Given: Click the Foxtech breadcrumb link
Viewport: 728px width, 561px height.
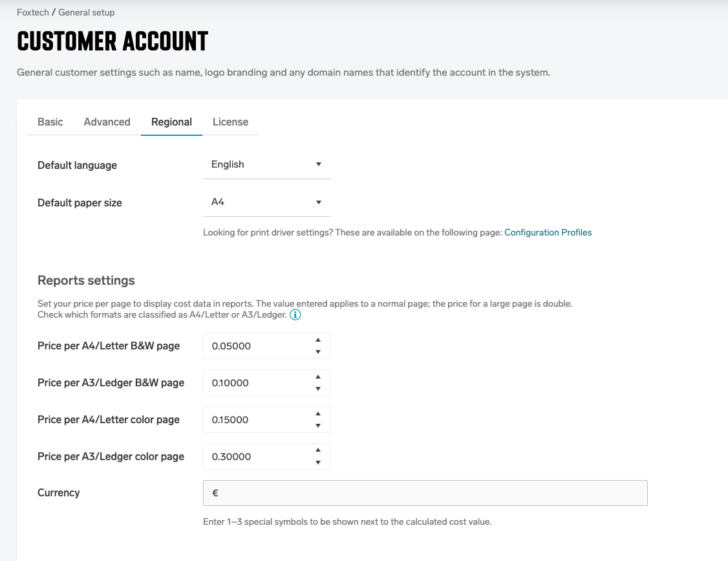Looking at the screenshot, I should pos(32,12).
